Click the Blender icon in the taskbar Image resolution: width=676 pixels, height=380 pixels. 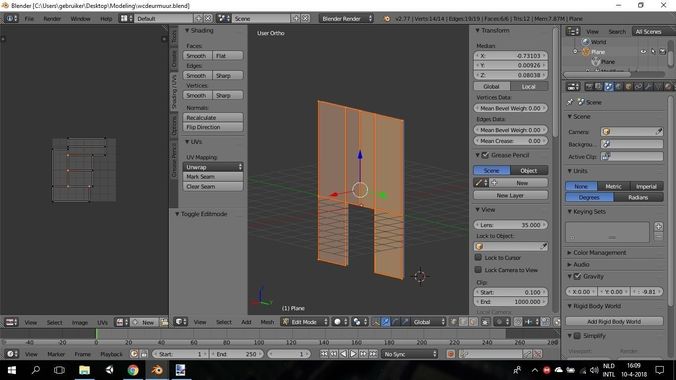(157, 370)
